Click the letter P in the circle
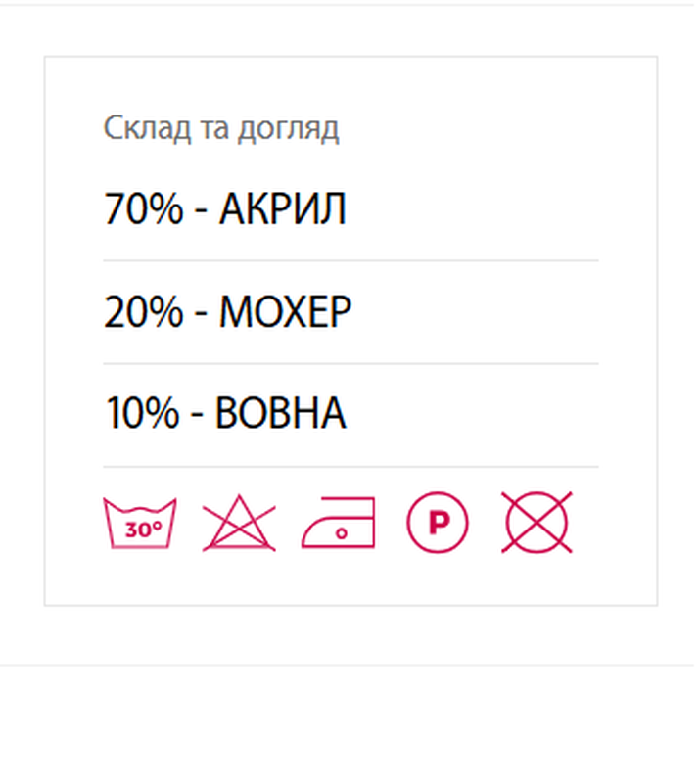The image size is (700, 783). pyautogui.click(x=440, y=523)
